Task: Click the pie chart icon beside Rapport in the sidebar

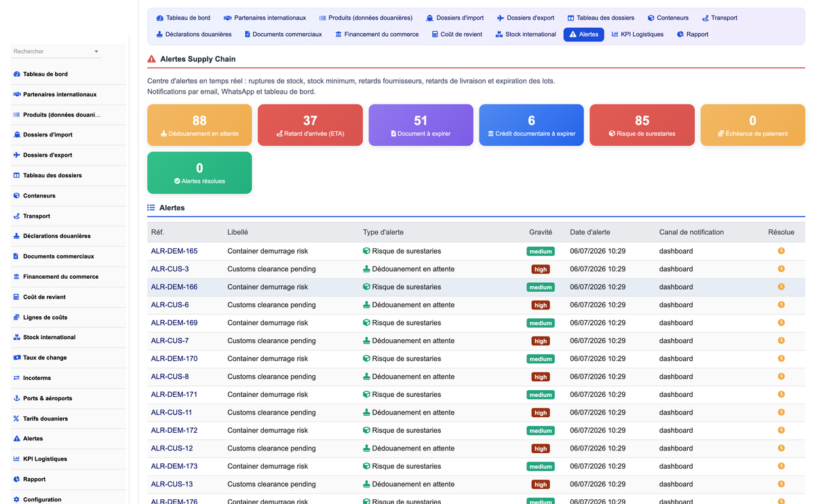Action: coord(16,480)
